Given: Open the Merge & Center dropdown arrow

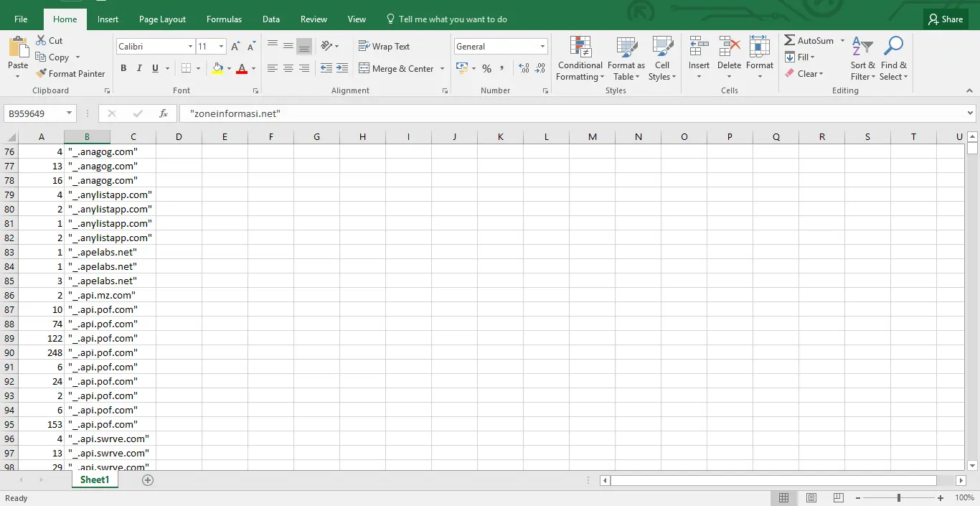Looking at the screenshot, I should [442, 69].
